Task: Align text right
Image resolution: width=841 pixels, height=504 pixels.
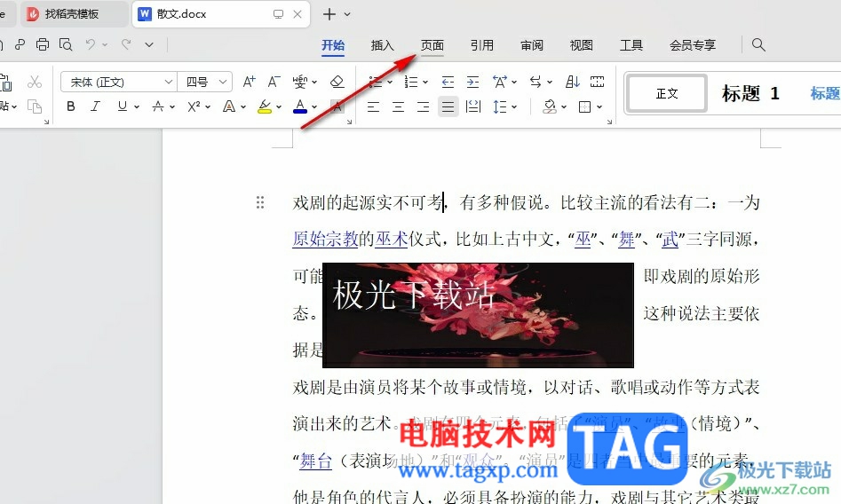Action: [x=423, y=106]
